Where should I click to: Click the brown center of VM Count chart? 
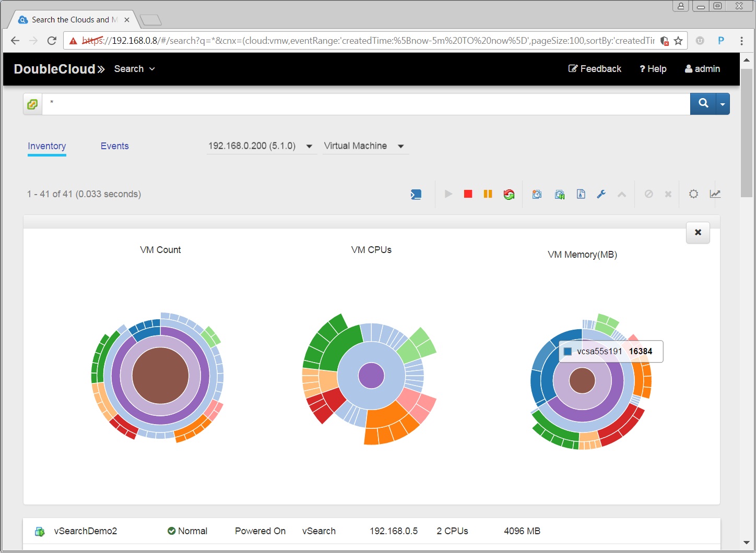160,376
